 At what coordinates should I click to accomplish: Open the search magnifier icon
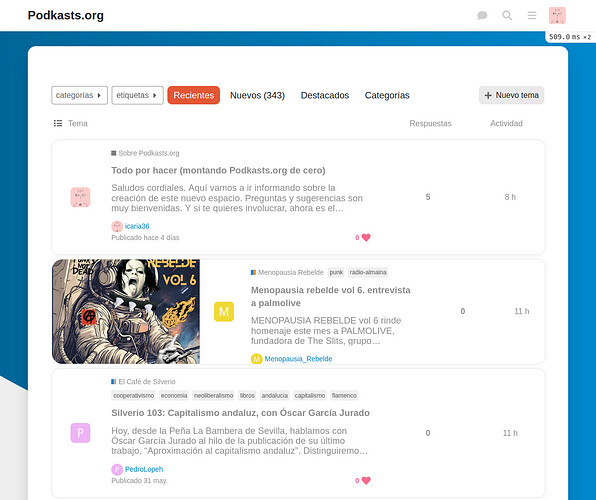(507, 15)
